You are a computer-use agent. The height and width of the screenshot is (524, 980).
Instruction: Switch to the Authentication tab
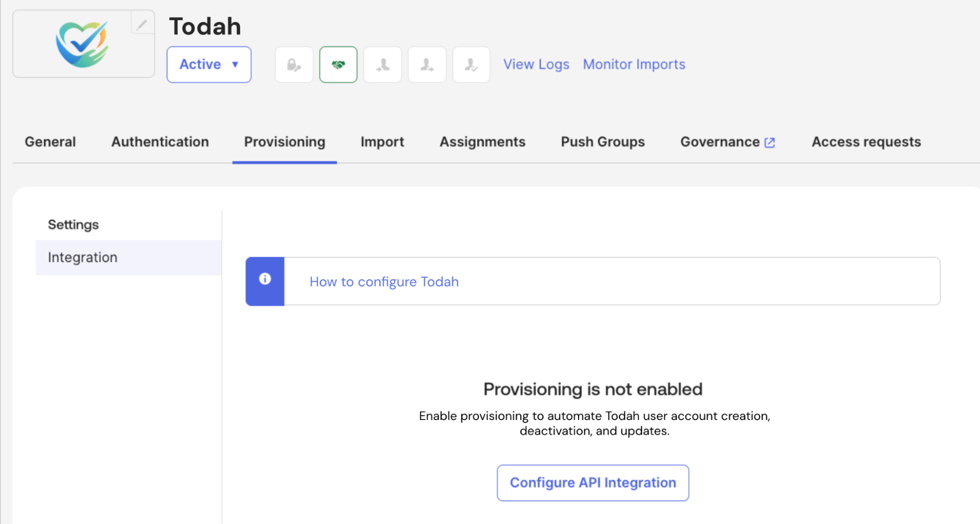[x=159, y=141]
